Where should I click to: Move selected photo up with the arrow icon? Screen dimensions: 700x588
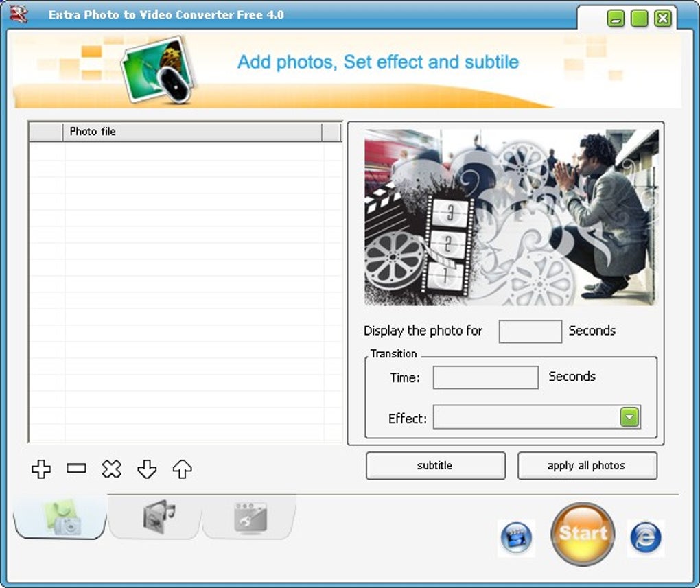[x=182, y=469]
